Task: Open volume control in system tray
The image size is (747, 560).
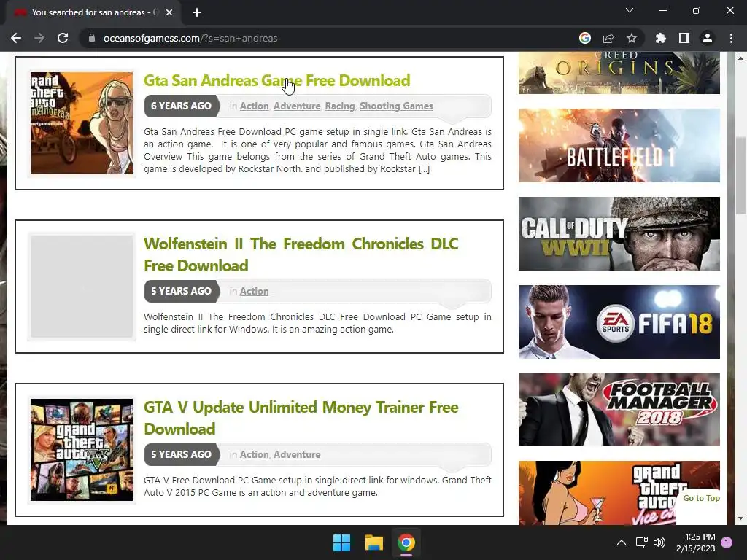Action: 659,542
